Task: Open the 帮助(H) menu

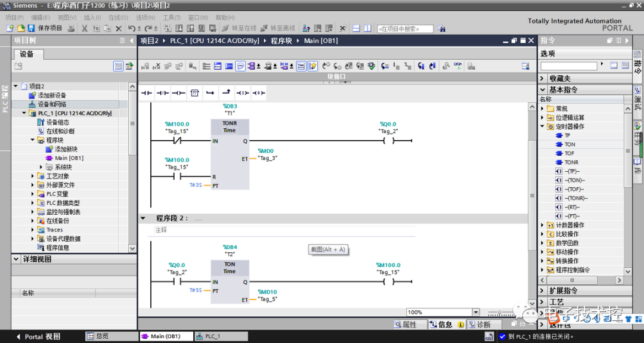Action: pyautogui.click(x=225, y=17)
